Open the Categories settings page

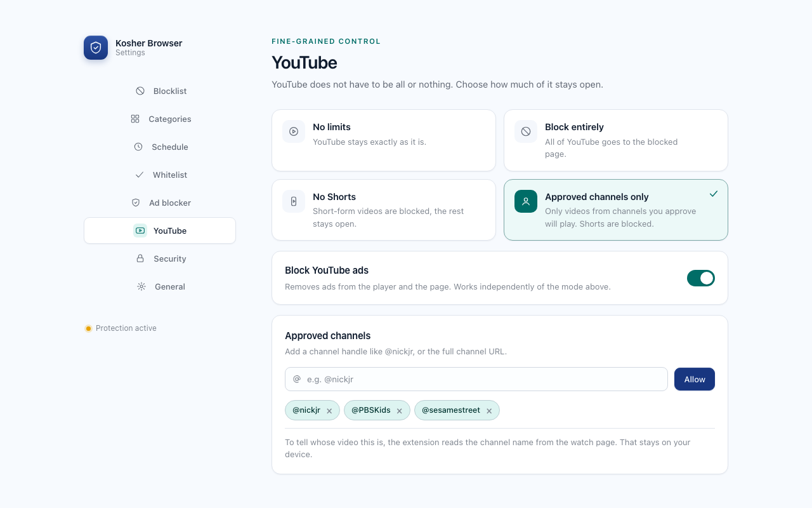pyautogui.click(x=160, y=119)
